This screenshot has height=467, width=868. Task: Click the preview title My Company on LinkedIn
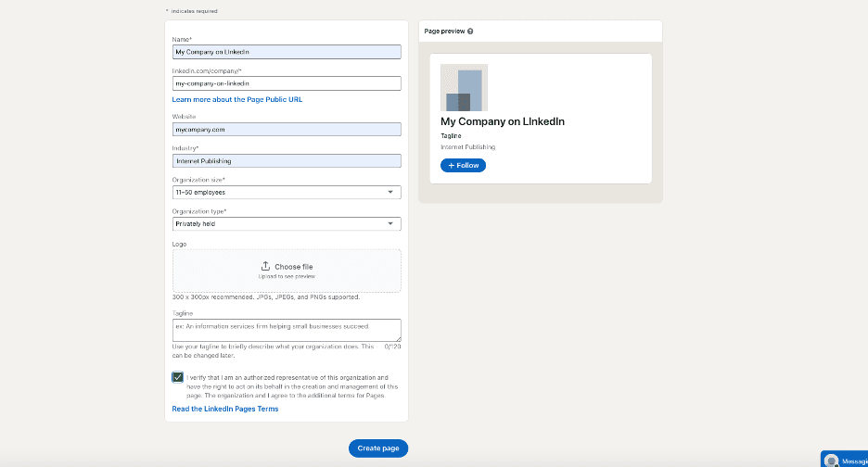coord(503,121)
